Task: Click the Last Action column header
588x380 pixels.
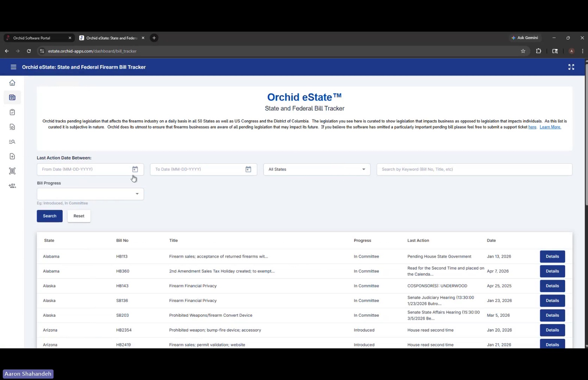Action: 418,241
